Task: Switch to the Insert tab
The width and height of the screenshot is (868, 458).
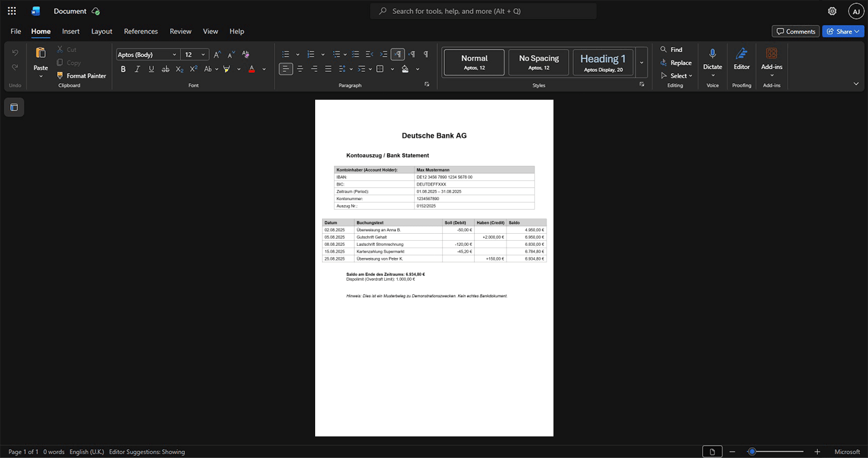Action: click(71, 31)
